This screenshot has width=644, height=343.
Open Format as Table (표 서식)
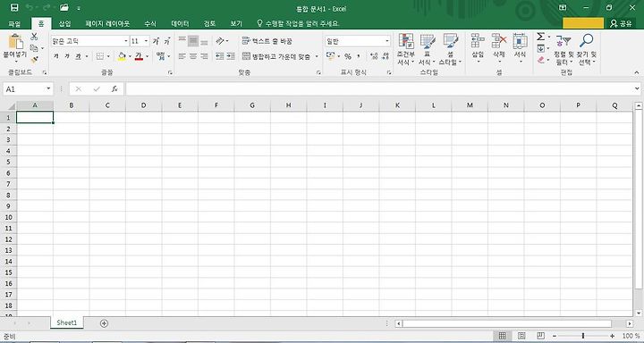click(x=427, y=49)
